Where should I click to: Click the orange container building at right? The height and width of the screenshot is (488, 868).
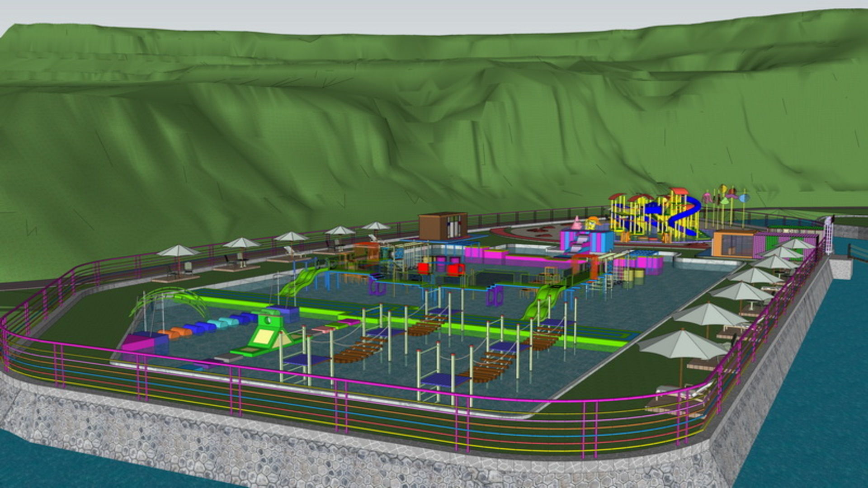pyautogui.click(x=734, y=244)
